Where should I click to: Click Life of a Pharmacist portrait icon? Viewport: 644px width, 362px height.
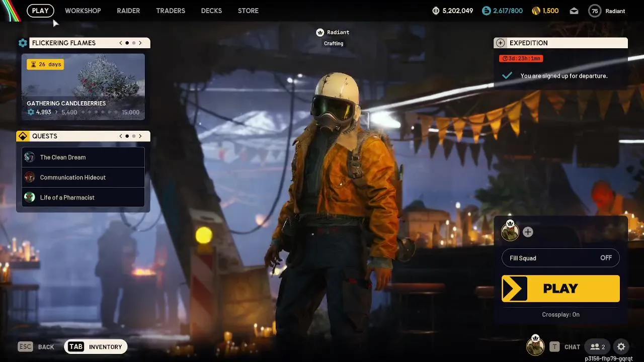pos(30,197)
